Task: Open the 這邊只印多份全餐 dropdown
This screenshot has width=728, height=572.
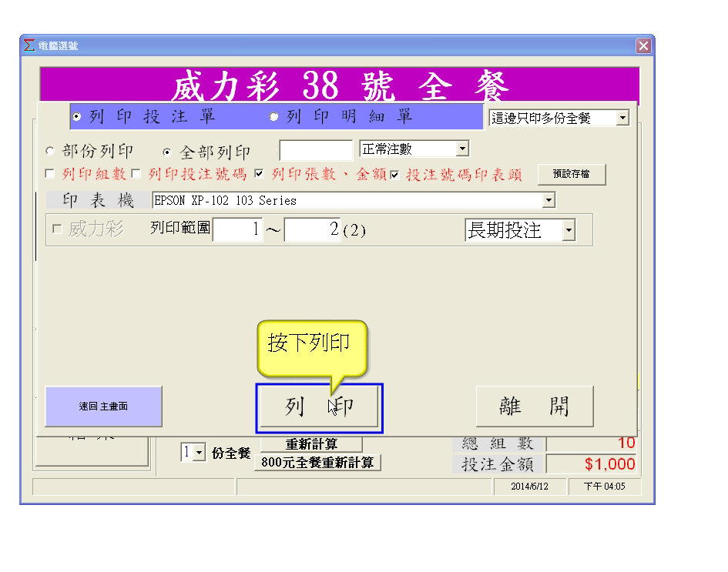Action: (x=623, y=118)
